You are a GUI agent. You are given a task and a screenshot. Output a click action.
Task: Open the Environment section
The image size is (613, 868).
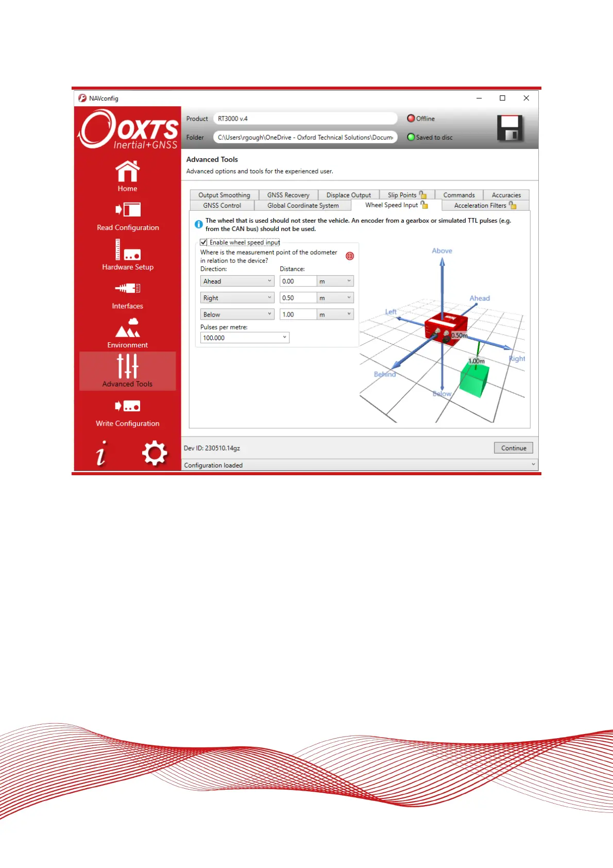(128, 333)
